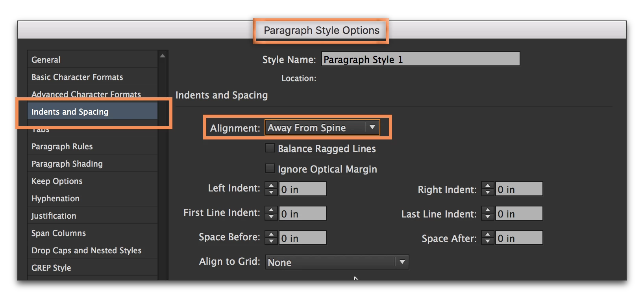644x301 pixels.
Task: Increase the Space Before stepper value
Action: (x=271, y=234)
